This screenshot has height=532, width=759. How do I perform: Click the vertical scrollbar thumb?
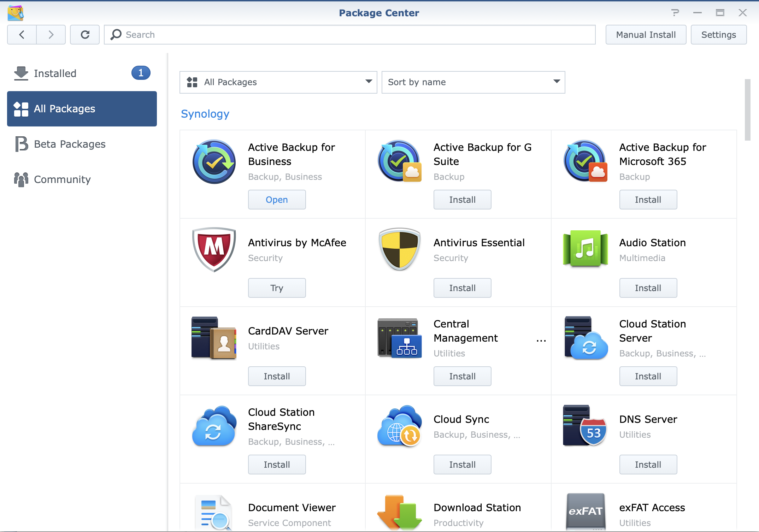point(747,110)
